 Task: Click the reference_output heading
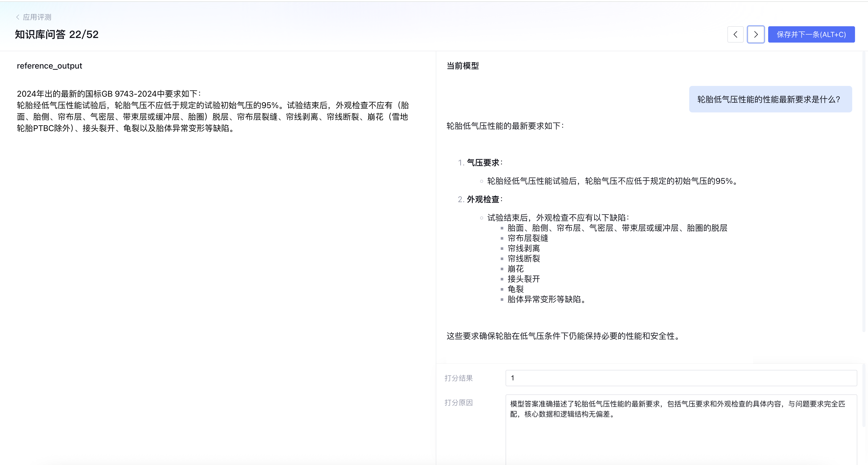coord(49,66)
